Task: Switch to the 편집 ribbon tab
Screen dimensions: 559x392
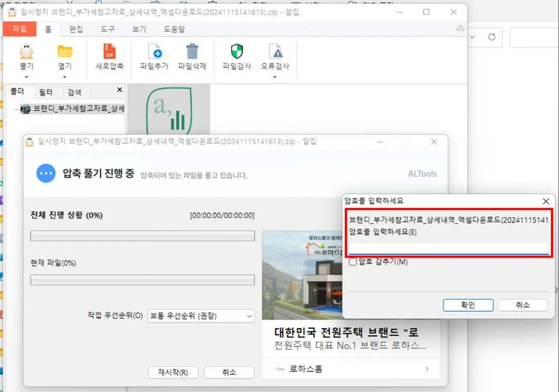Action: coord(76,29)
